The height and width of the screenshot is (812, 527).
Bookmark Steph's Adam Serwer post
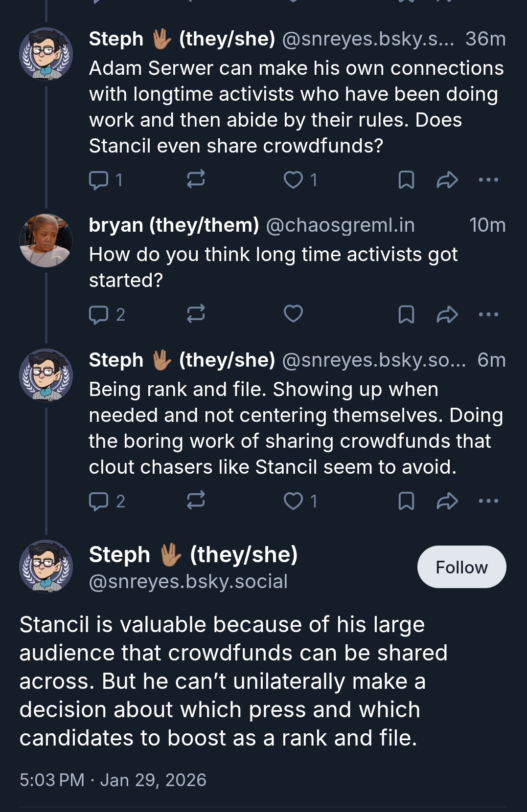coord(406,180)
